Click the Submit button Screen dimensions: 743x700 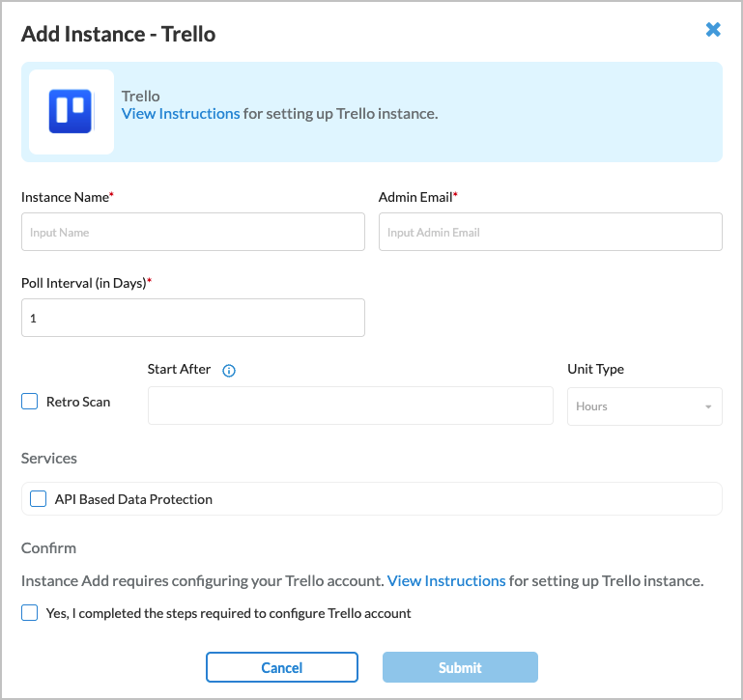point(460,667)
